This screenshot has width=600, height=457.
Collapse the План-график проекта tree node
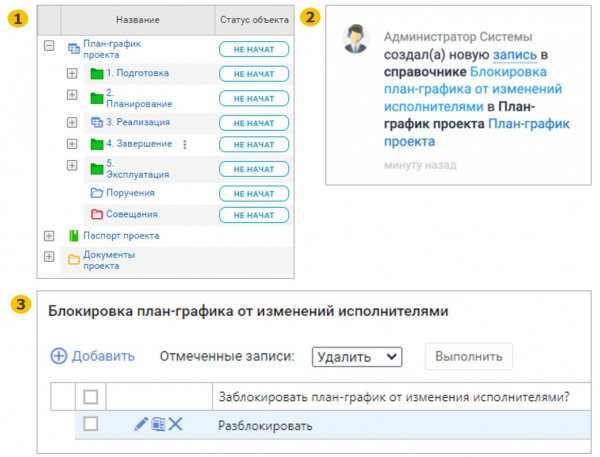48,46
